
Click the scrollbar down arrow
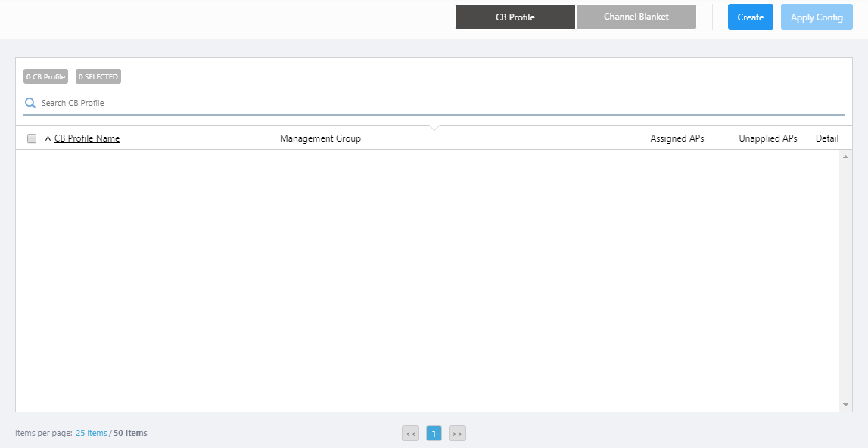click(846, 406)
